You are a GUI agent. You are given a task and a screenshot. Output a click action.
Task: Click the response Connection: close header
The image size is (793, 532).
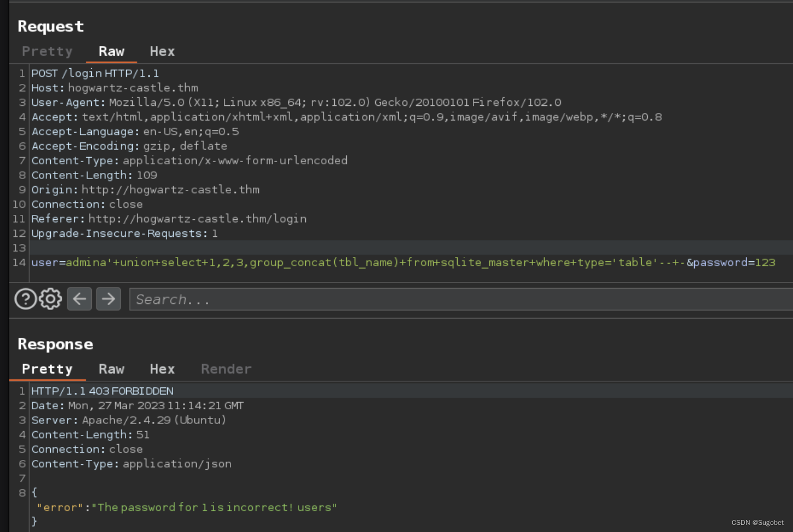tap(87, 449)
